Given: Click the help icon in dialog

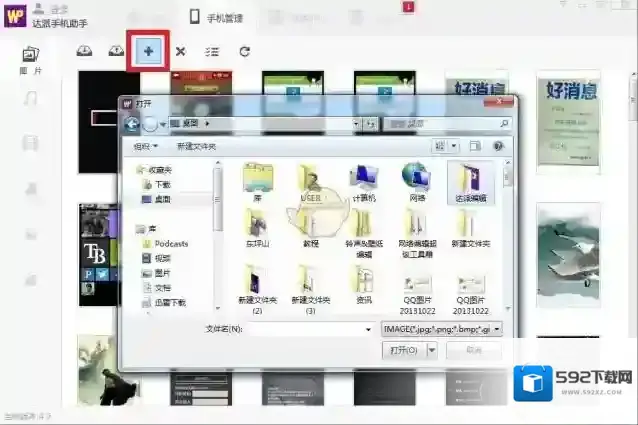Looking at the screenshot, I should [498, 146].
